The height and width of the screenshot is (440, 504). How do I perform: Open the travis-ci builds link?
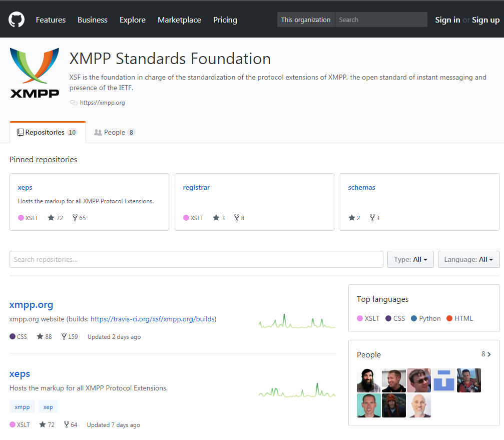153,319
